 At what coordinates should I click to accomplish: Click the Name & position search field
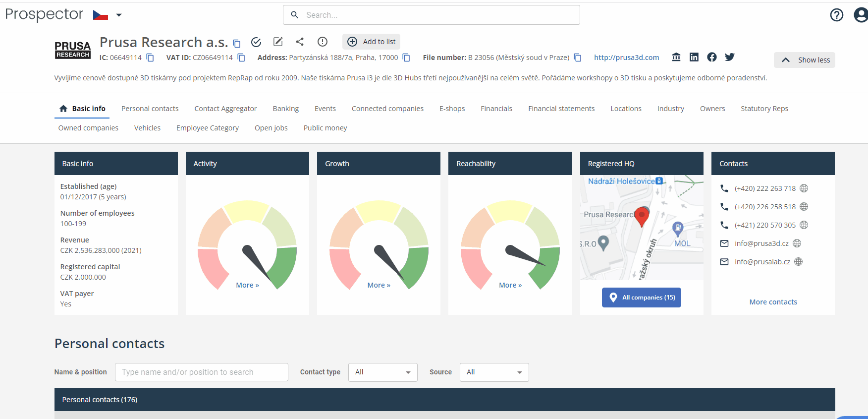(202, 372)
